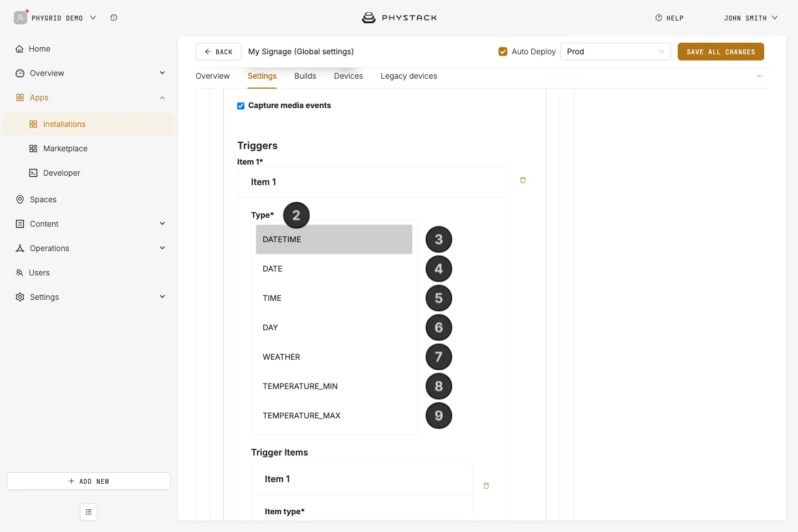Viewport: 798px width, 532px height.
Task: Toggle the Auto Deploy checkbox
Action: tap(503, 52)
